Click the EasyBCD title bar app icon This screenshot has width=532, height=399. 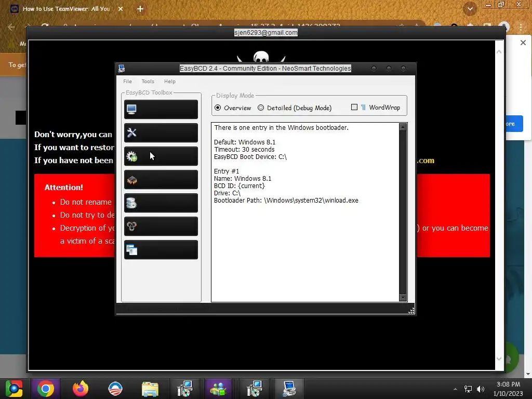(x=122, y=69)
